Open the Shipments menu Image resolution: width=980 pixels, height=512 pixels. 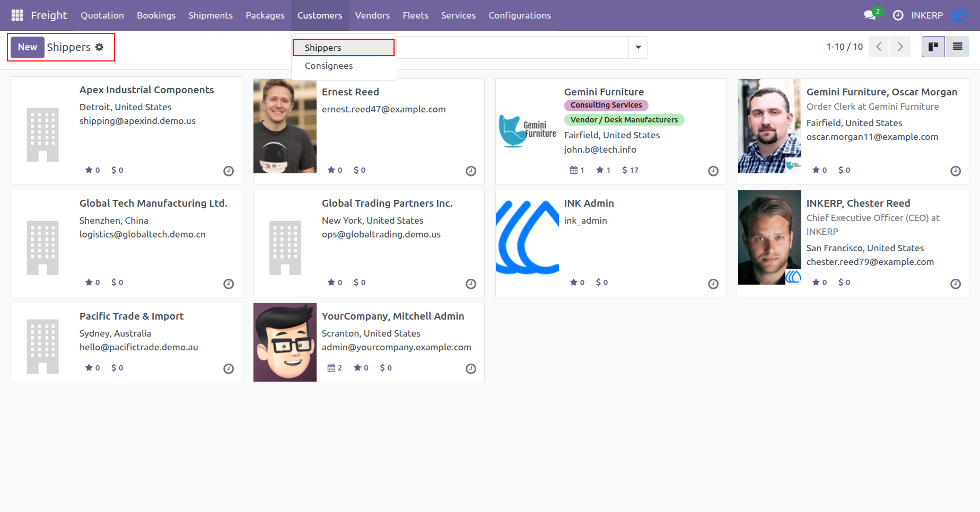(x=211, y=15)
